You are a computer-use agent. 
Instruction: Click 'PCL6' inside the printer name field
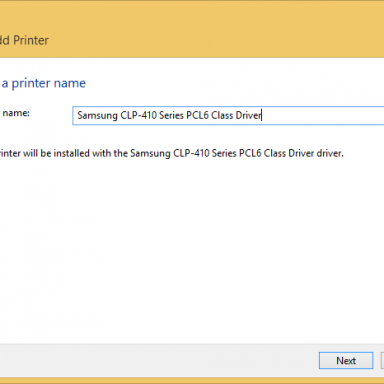click(197, 115)
